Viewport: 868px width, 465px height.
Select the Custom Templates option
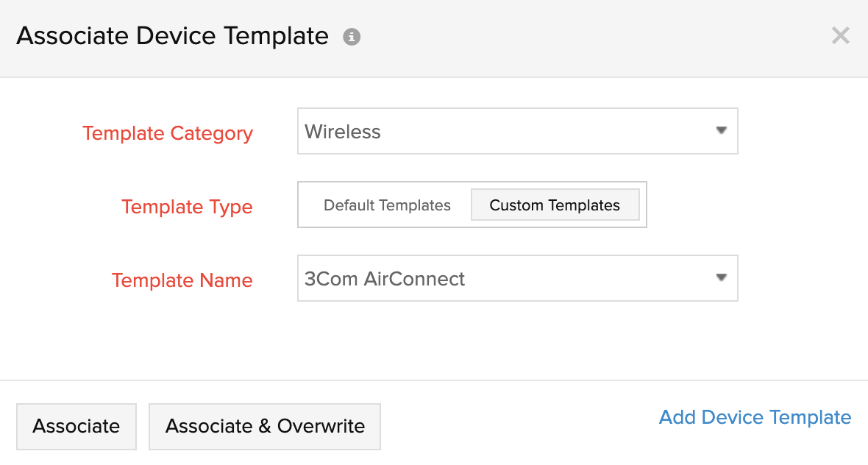(x=555, y=205)
